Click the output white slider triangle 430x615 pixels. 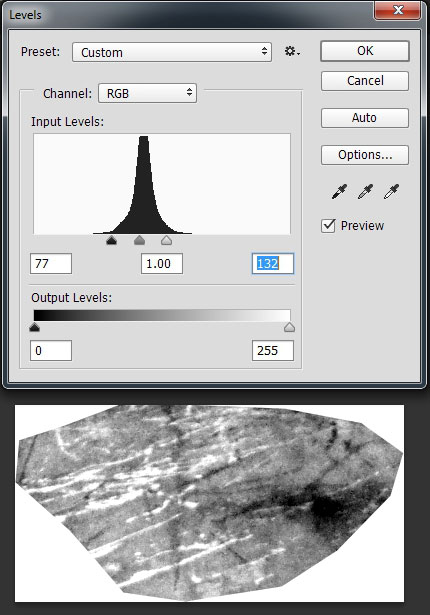[x=290, y=327]
